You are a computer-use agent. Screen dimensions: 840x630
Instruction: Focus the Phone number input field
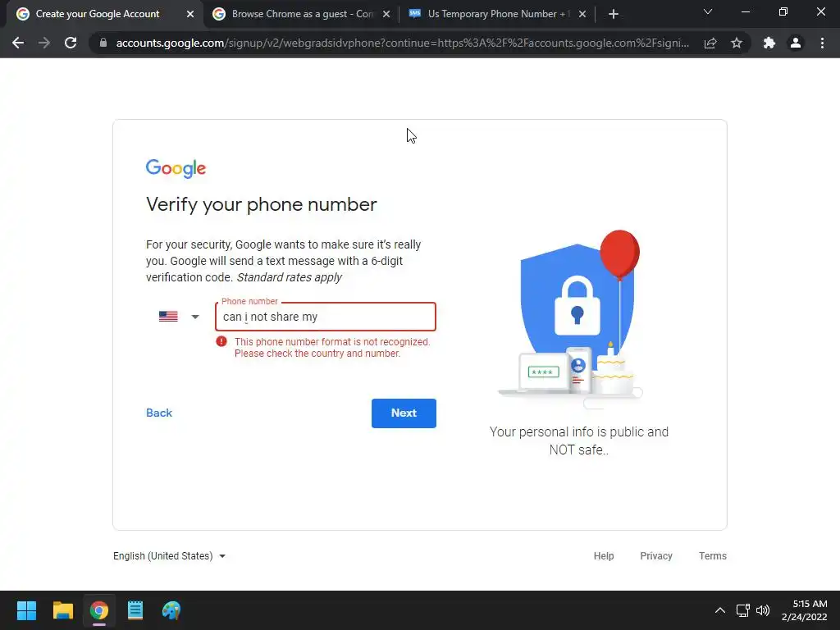[326, 317]
